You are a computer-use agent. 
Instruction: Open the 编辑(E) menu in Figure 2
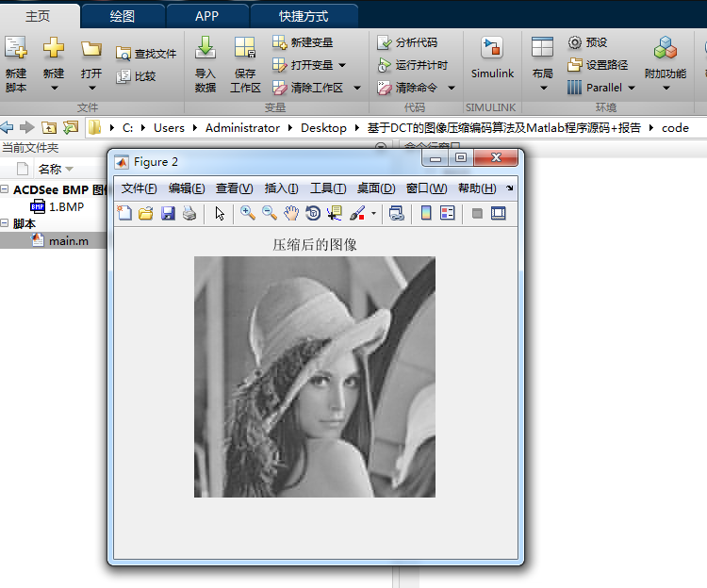187,188
